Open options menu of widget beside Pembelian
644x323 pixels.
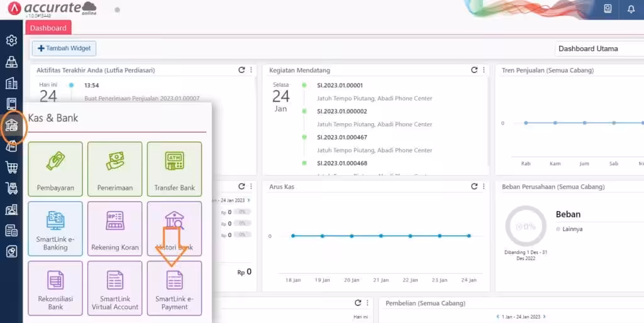tap(367, 303)
